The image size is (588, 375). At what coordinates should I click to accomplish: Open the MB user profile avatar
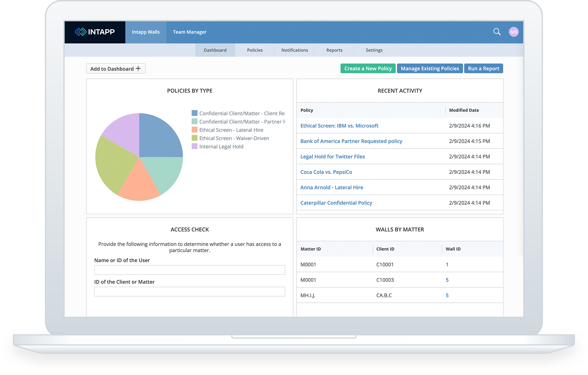514,32
